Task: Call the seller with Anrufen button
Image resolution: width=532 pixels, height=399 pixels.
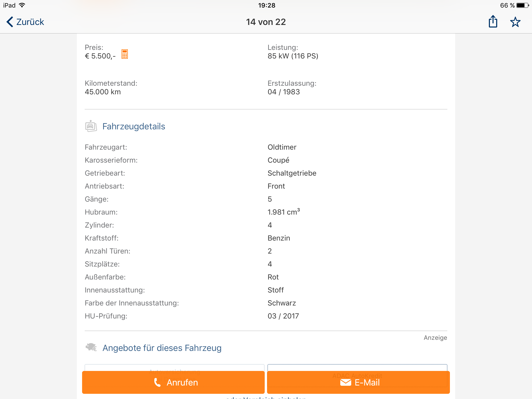Action: pyautogui.click(x=173, y=382)
